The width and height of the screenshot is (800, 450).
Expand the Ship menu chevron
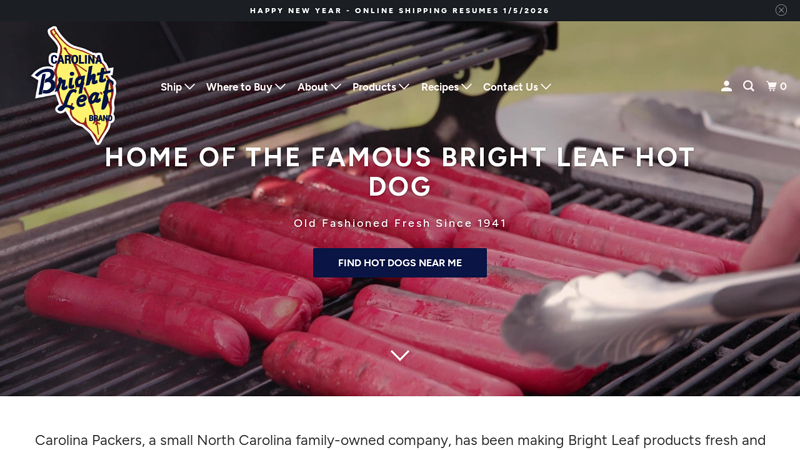(x=190, y=87)
